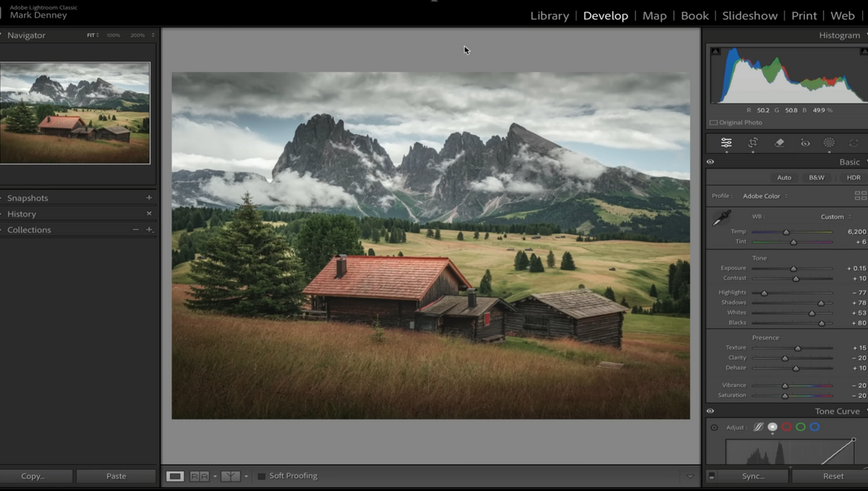868x491 pixels.
Task: Open the Custom white balance dropdown
Action: point(833,216)
